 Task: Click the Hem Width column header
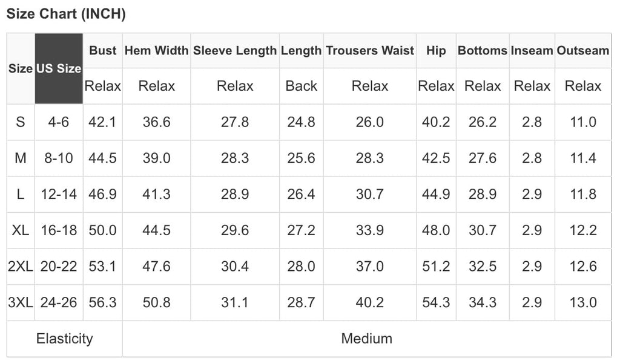(x=156, y=51)
